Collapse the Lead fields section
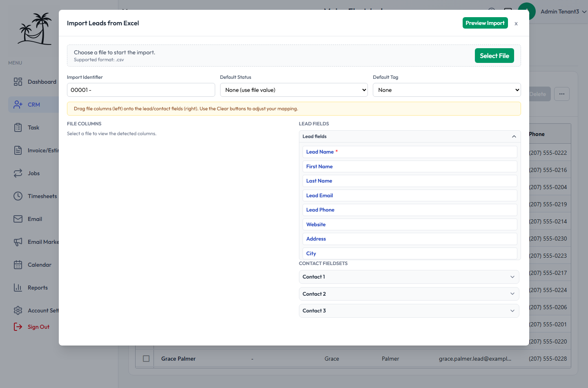588x388 pixels. [x=409, y=136]
